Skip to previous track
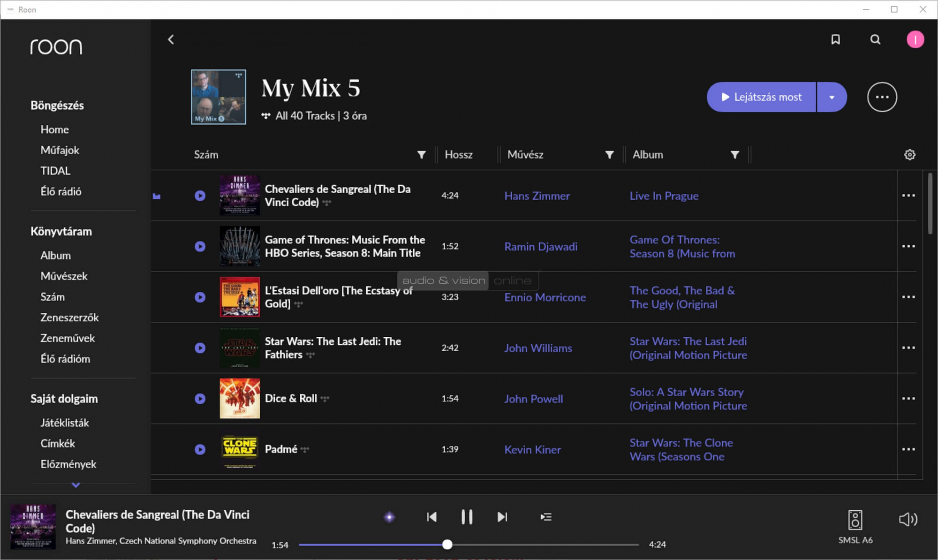The height and width of the screenshot is (560, 938). [431, 517]
